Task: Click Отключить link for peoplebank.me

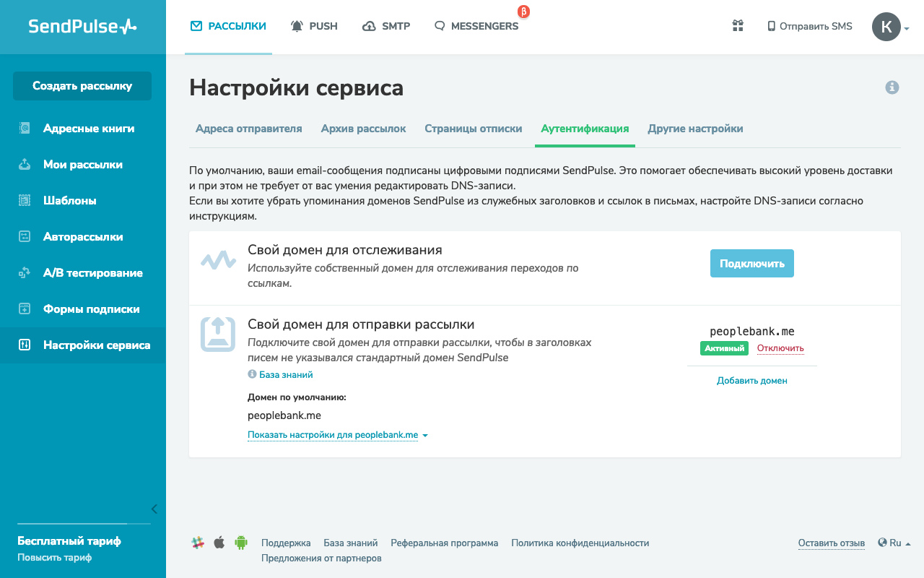Action: pos(780,348)
